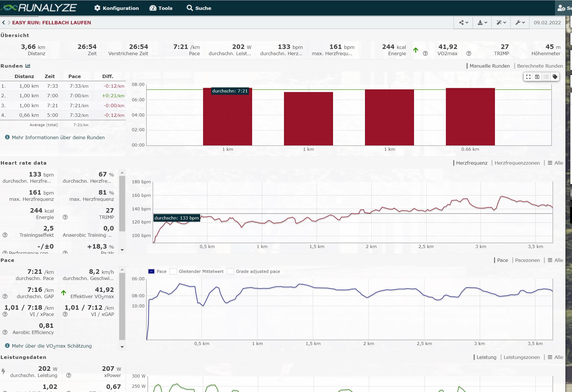Image resolution: width=572 pixels, height=392 pixels.
Task: Toggle fullscreen for the Runden chart
Action: tap(528, 77)
